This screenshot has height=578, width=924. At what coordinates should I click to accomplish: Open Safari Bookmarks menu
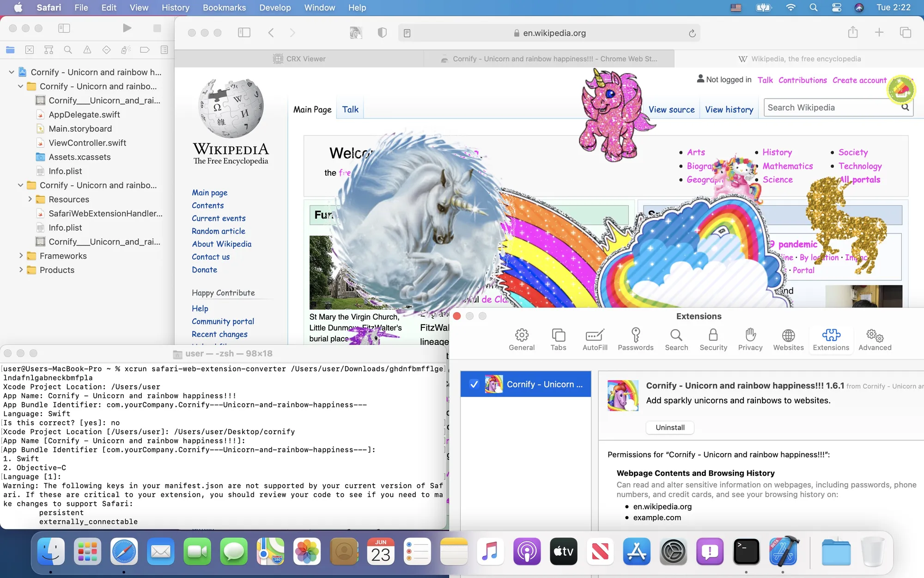pos(224,7)
